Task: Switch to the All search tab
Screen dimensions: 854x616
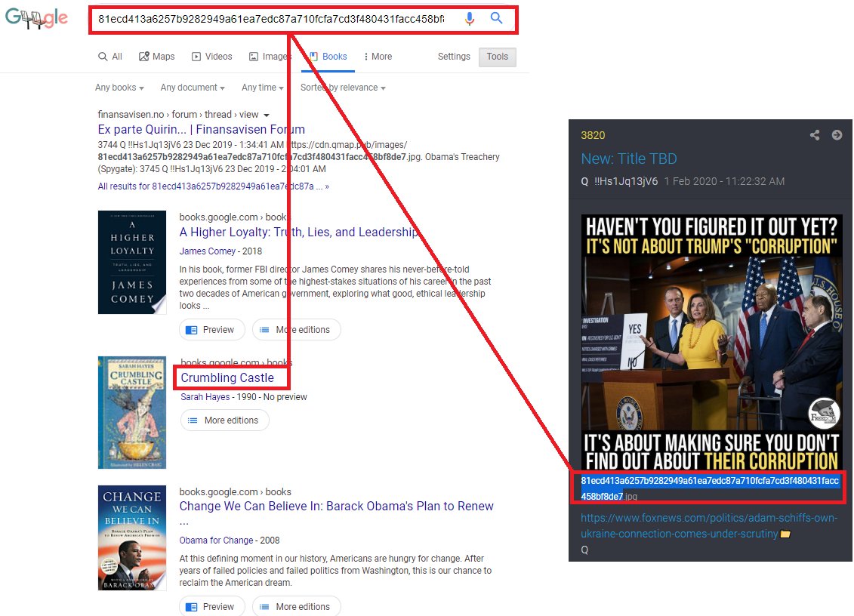Action: point(110,57)
